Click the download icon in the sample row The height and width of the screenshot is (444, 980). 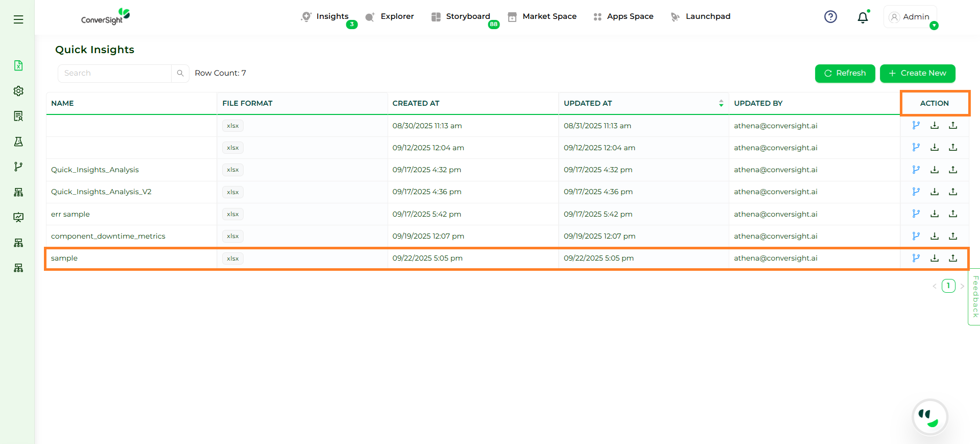pyautogui.click(x=935, y=258)
